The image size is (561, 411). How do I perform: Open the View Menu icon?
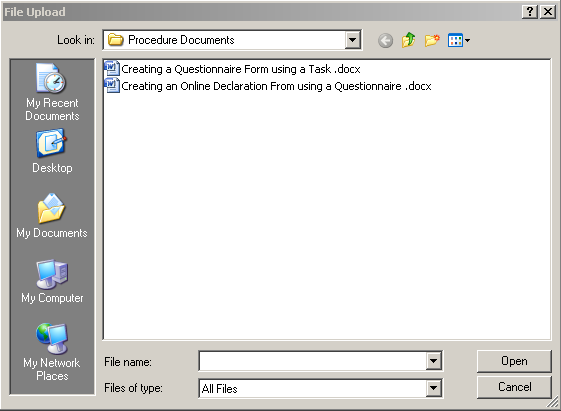459,40
